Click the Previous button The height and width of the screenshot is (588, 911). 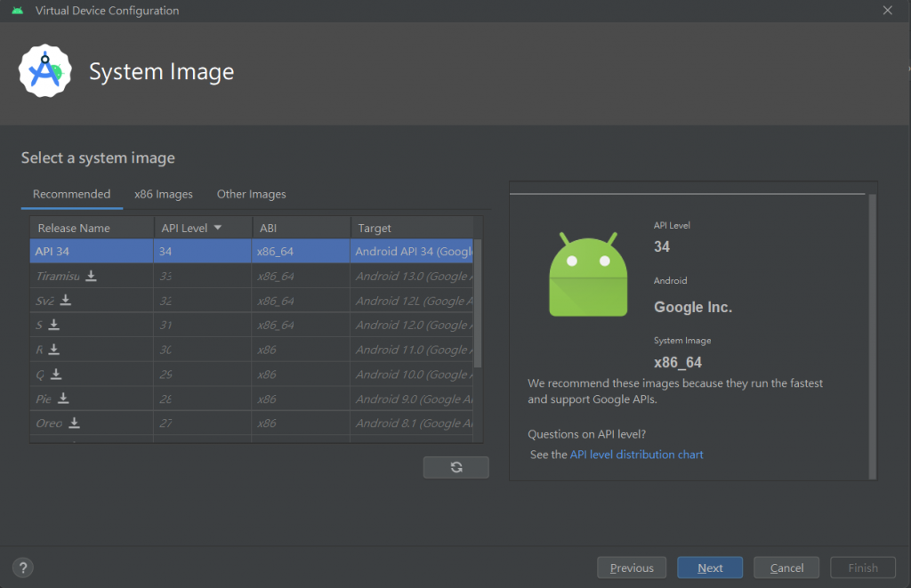tap(632, 568)
